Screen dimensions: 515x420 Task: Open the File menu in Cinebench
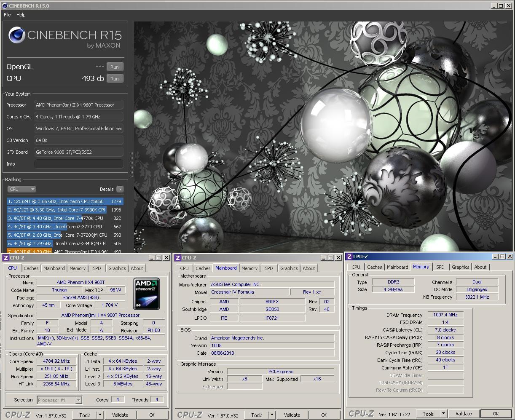(7, 15)
